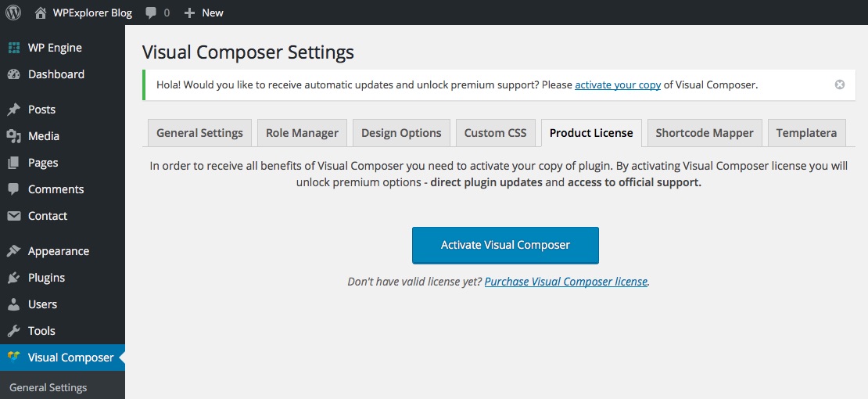Viewport: 868px width, 399px height.
Task: Click the Appearance paintbrush icon
Action: (x=14, y=251)
